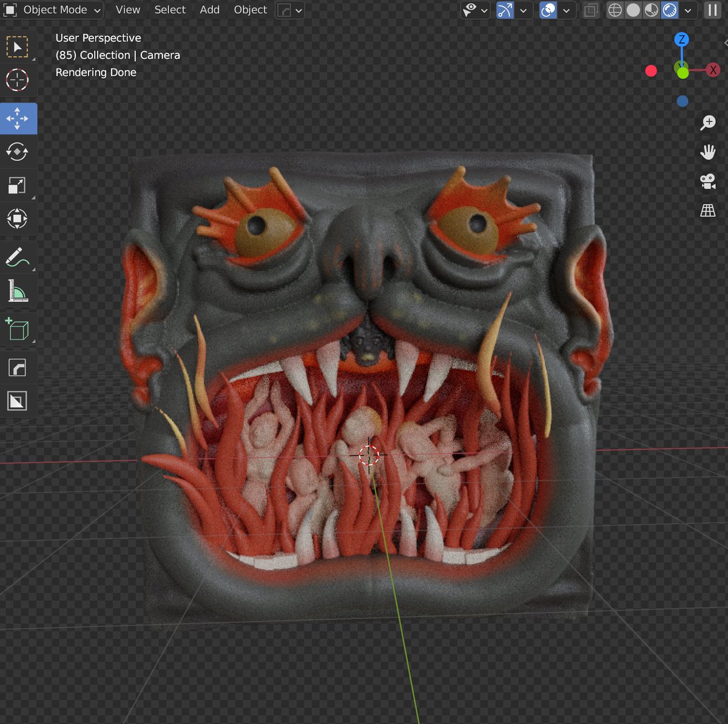This screenshot has width=728, height=724.
Task: Click the diagonal half-filled square tool
Action: coord(17,401)
